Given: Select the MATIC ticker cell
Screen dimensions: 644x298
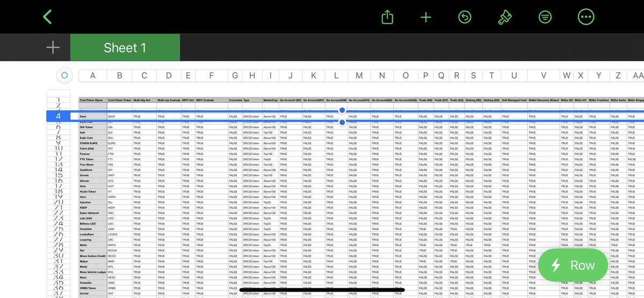Looking at the screenshot, I should point(120,245).
